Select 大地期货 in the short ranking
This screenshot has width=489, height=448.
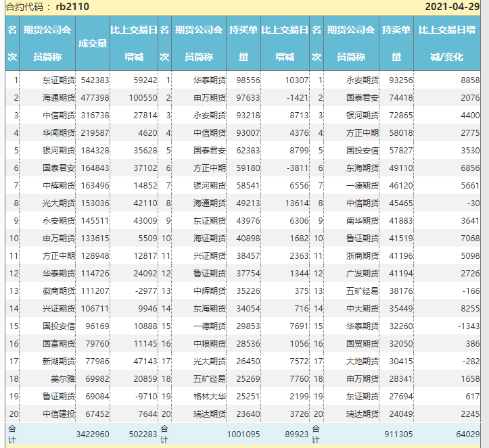pyautogui.click(x=362, y=362)
